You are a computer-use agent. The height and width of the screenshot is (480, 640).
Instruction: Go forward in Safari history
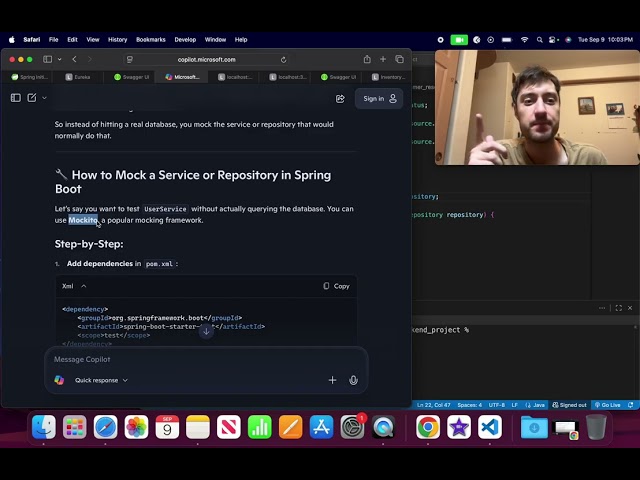[x=89, y=59]
